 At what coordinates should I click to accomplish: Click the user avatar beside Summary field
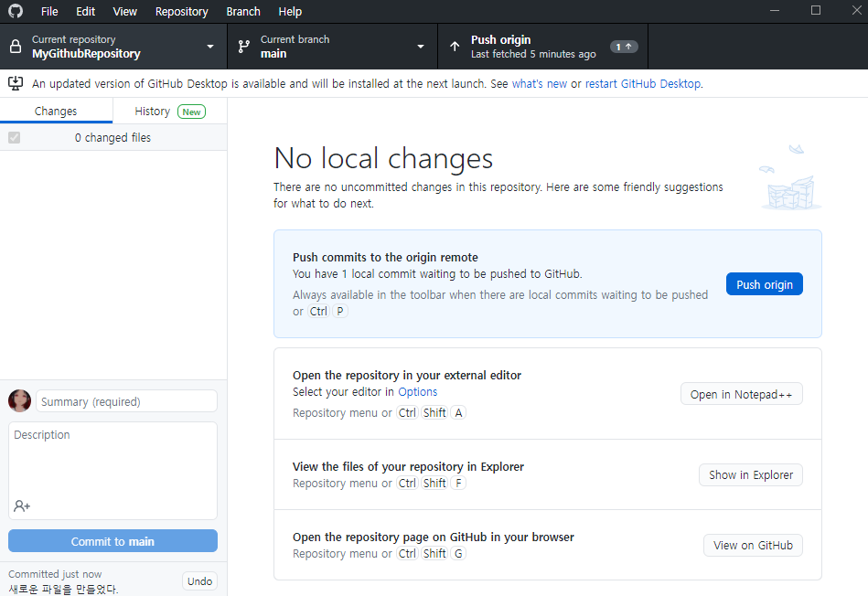(x=20, y=400)
